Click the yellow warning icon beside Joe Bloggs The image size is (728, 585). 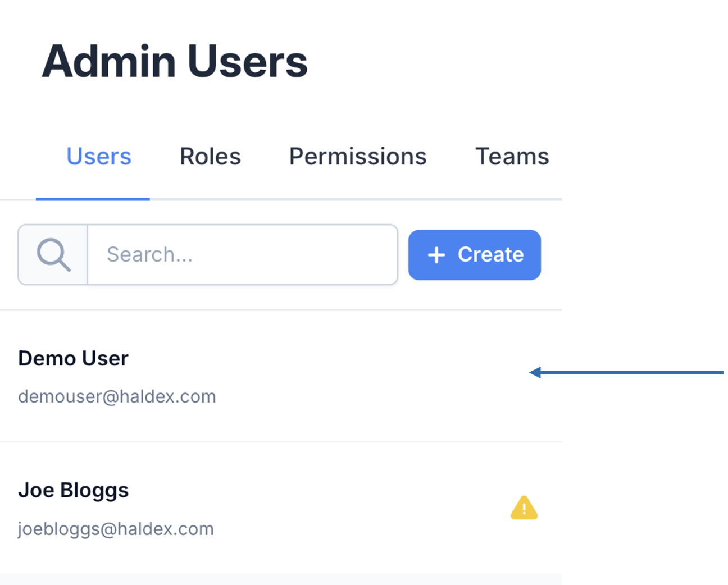(x=524, y=508)
